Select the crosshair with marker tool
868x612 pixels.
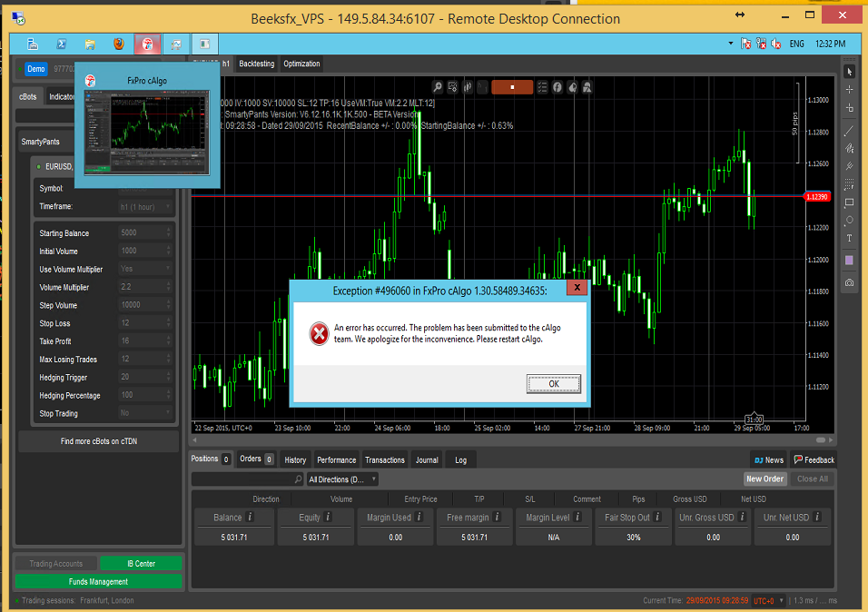pos(849,108)
